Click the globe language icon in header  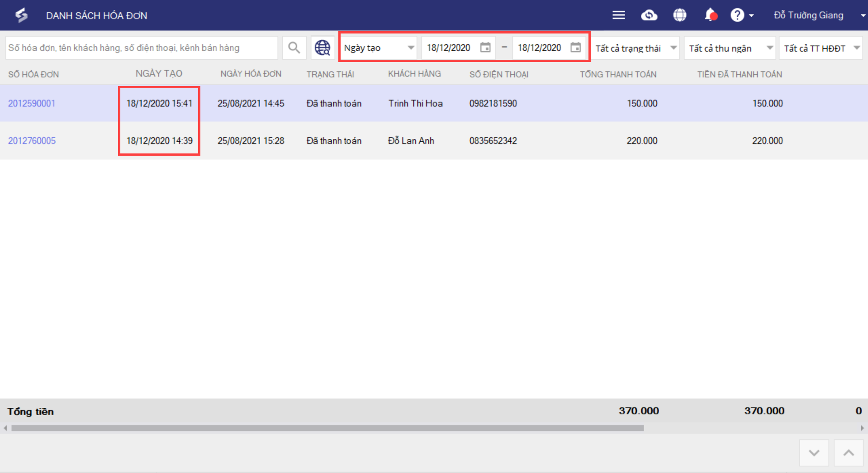[x=679, y=15]
